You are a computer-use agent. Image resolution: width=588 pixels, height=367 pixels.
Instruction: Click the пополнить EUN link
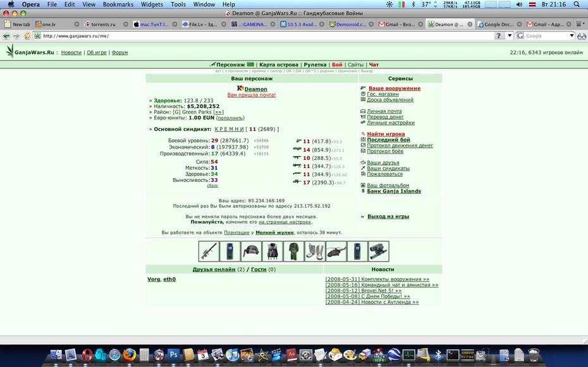[230, 118]
